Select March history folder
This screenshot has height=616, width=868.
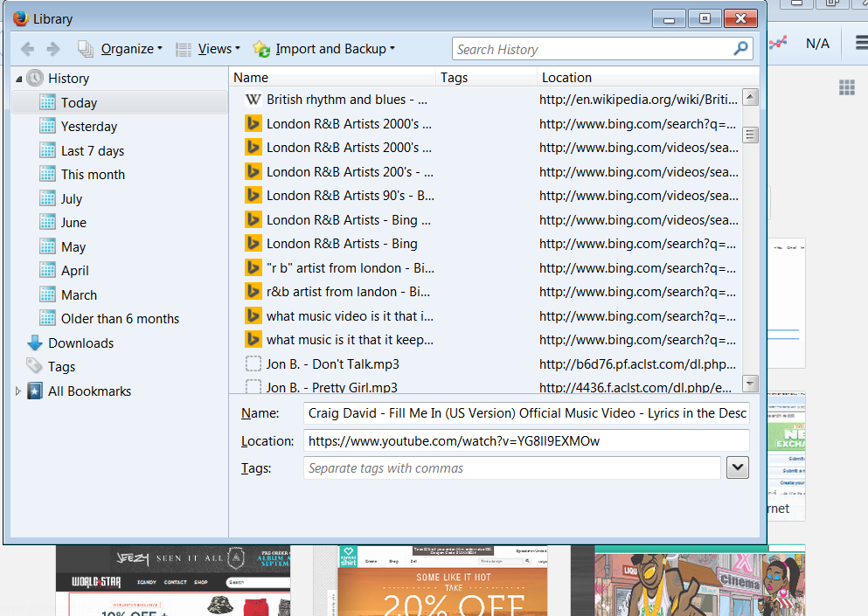tap(119, 295)
